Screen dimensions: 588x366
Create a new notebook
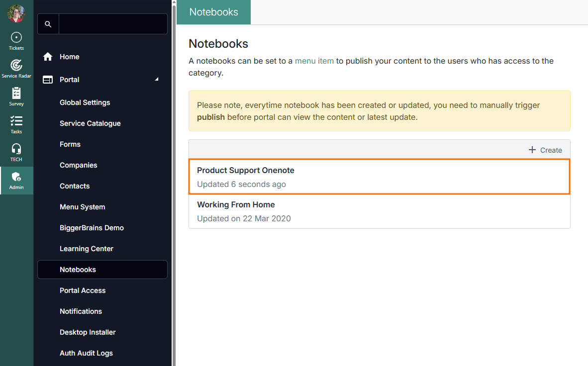[545, 150]
